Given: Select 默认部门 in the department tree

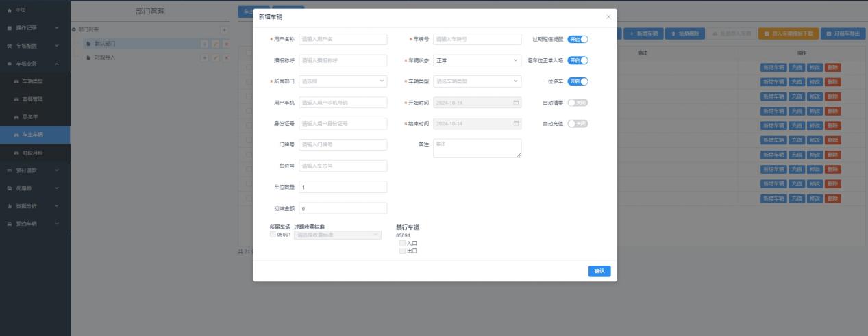Looking at the screenshot, I should (105, 44).
